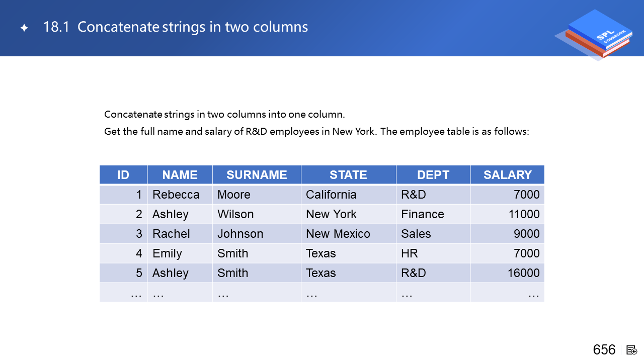Select the DEPT column header
Viewport: 644px width, 362px height.
433,175
